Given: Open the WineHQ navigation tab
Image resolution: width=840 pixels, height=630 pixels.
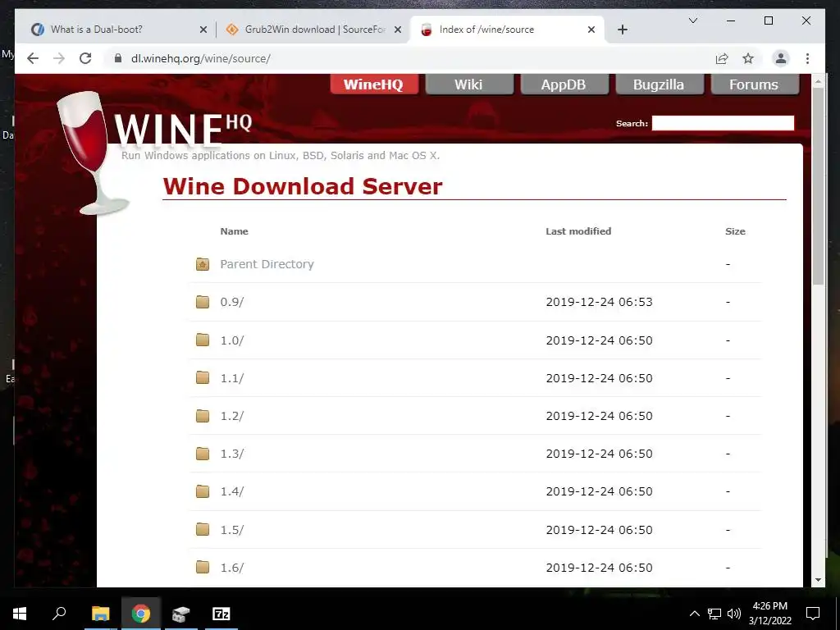Looking at the screenshot, I should 373,84.
